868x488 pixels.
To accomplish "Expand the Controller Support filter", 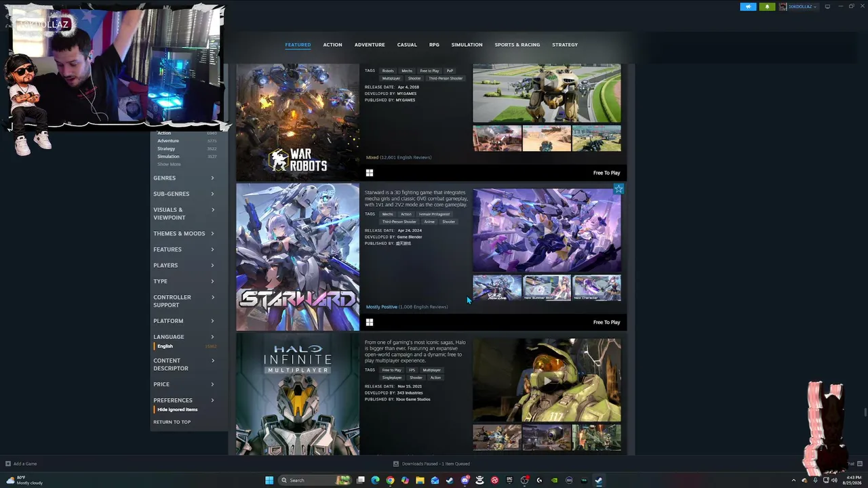I will coord(184,301).
